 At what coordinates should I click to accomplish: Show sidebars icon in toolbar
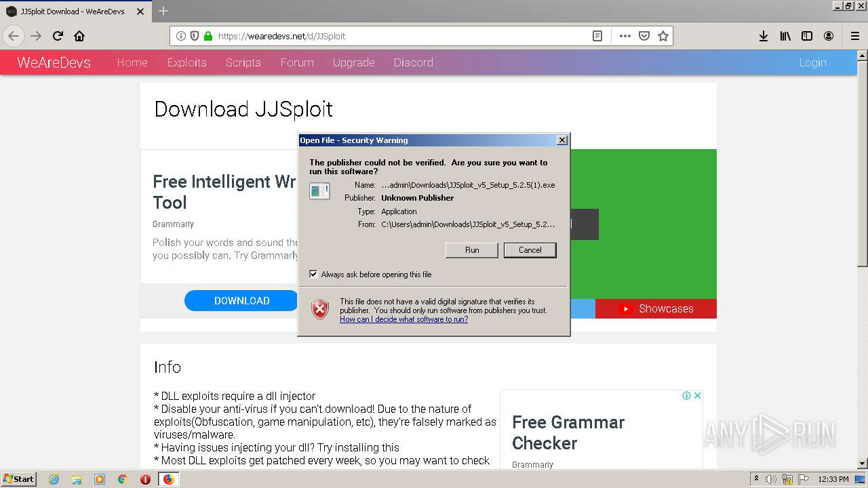807,36
